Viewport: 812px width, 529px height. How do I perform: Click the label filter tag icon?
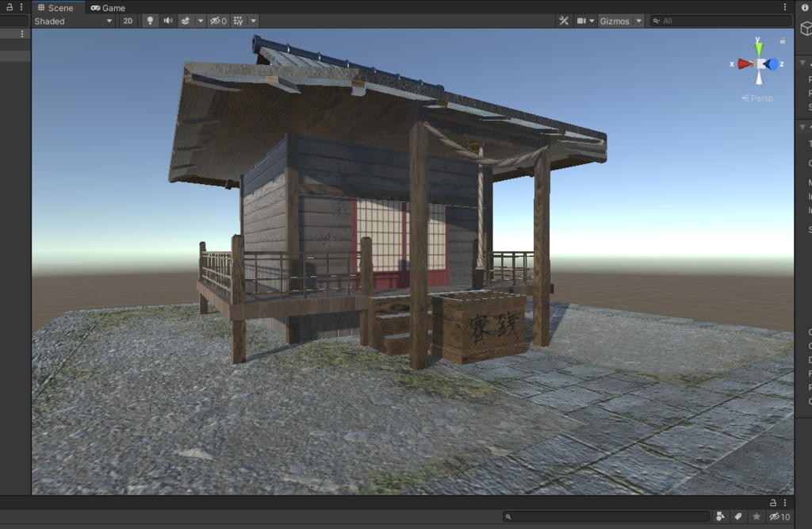[x=739, y=517]
